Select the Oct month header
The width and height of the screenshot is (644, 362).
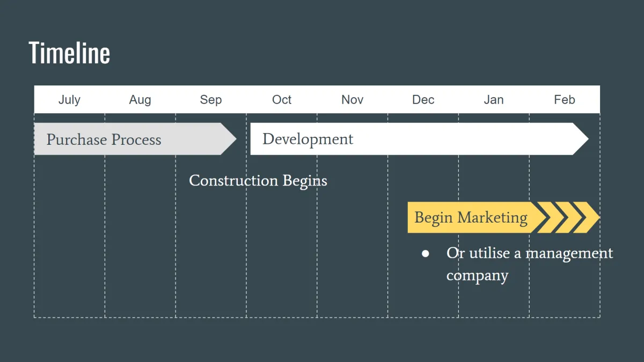click(x=282, y=100)
